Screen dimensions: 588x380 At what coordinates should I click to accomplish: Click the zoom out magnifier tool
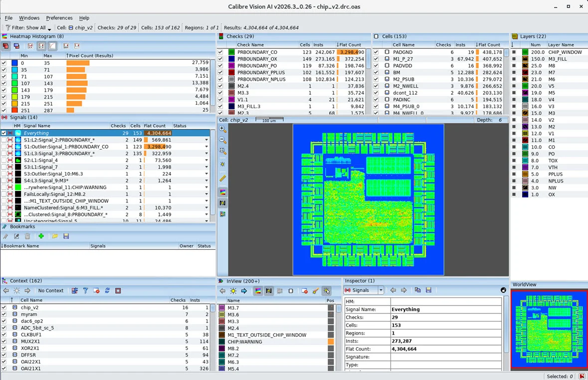click(222, 140)
